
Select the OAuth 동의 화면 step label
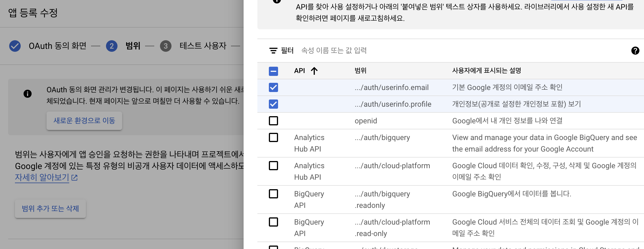click(57, 46)
